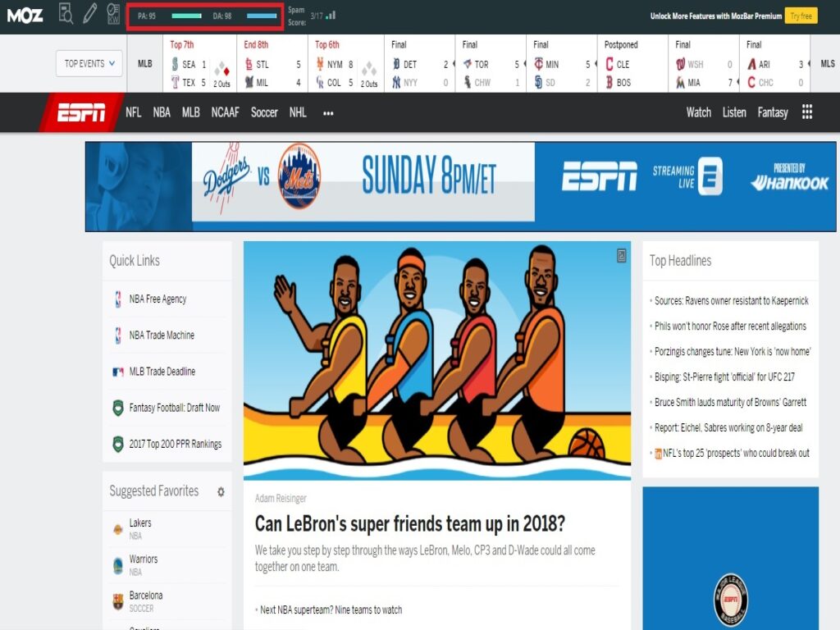Click the Insider icon beside NFL prospects headline
840x630 pixels.
658,454
